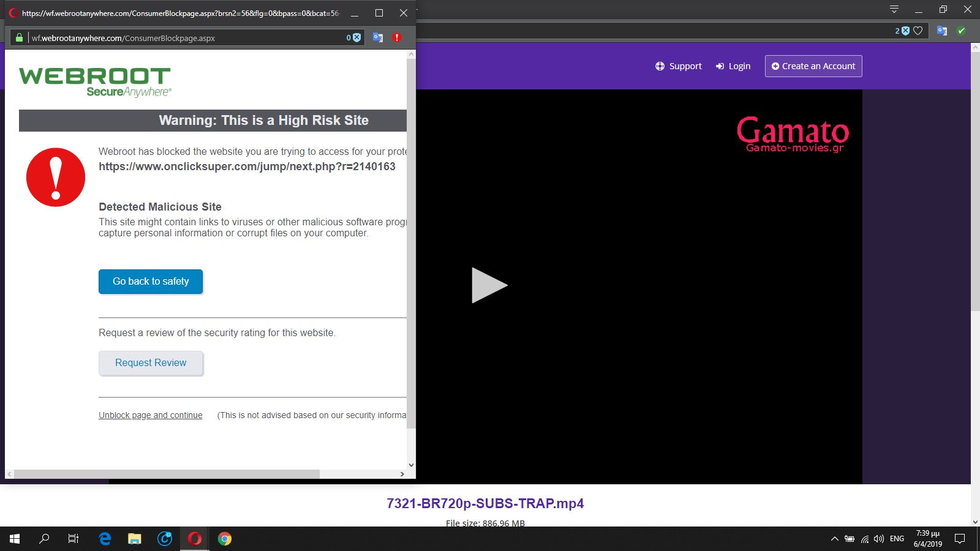
Task: Open Google Translate extension in the popup window
Action: (x=378, y=38)
